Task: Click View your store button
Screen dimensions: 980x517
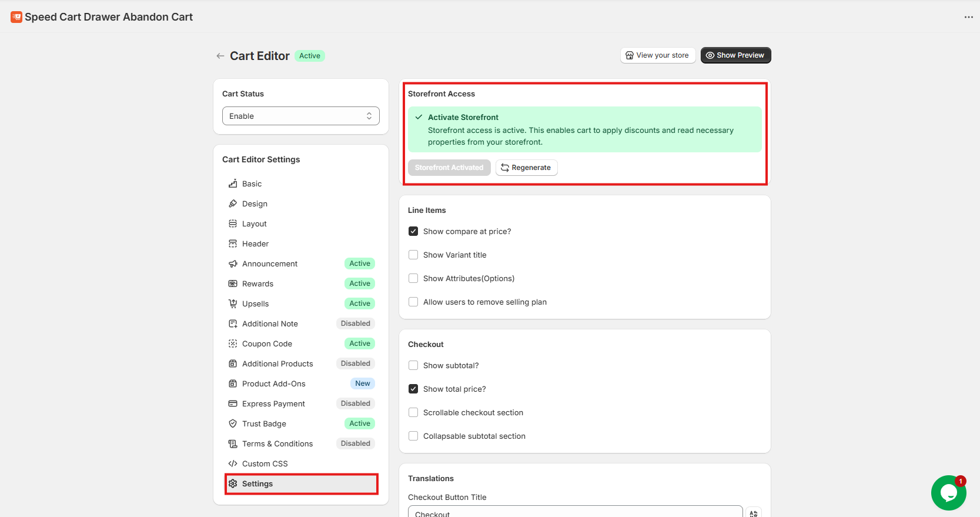Action: point(657,55)
